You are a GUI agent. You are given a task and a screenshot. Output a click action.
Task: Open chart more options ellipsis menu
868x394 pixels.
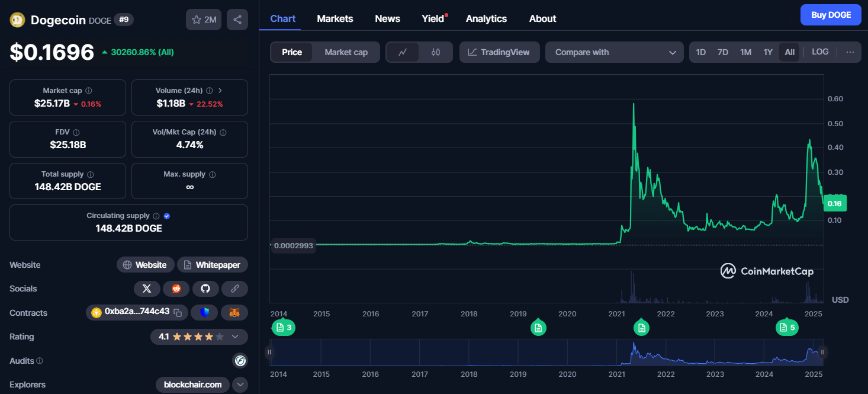(x=850, y=52)
